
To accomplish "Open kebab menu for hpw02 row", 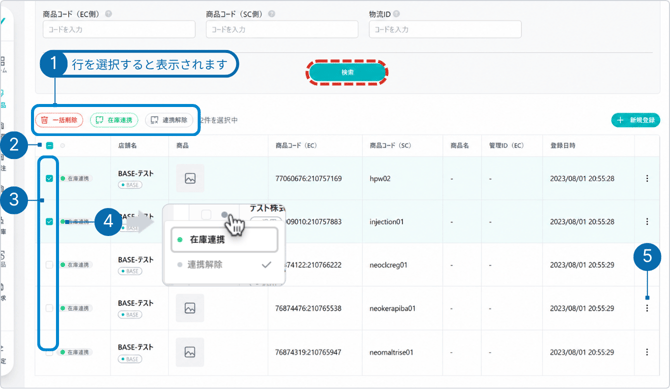I will click(x=647, y=179).
